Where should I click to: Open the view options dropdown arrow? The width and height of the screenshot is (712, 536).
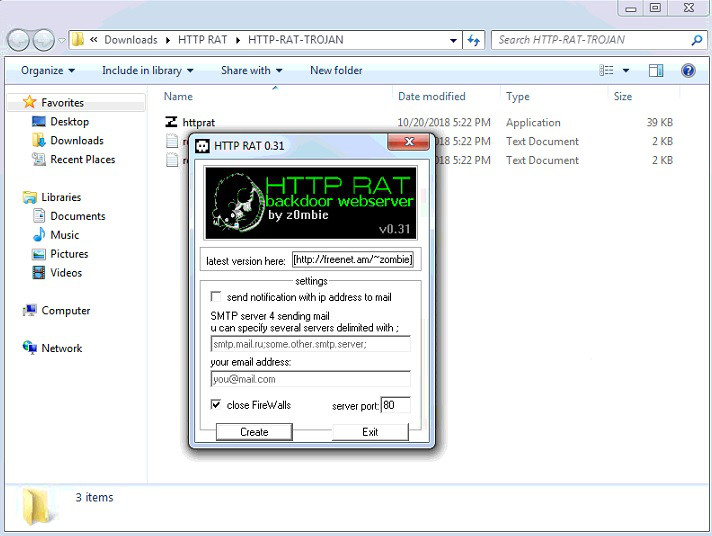tap(626, 70)
